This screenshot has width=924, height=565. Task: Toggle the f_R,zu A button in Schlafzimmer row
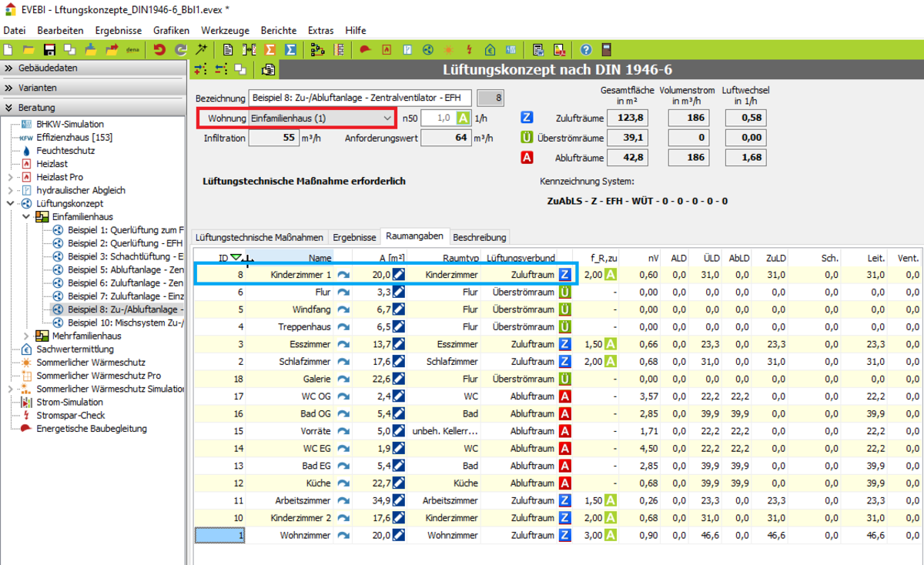(611, 362)
